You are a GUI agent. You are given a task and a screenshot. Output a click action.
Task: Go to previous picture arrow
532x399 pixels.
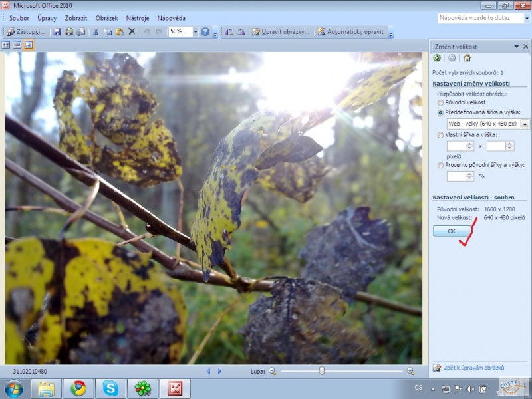(208, 372)
